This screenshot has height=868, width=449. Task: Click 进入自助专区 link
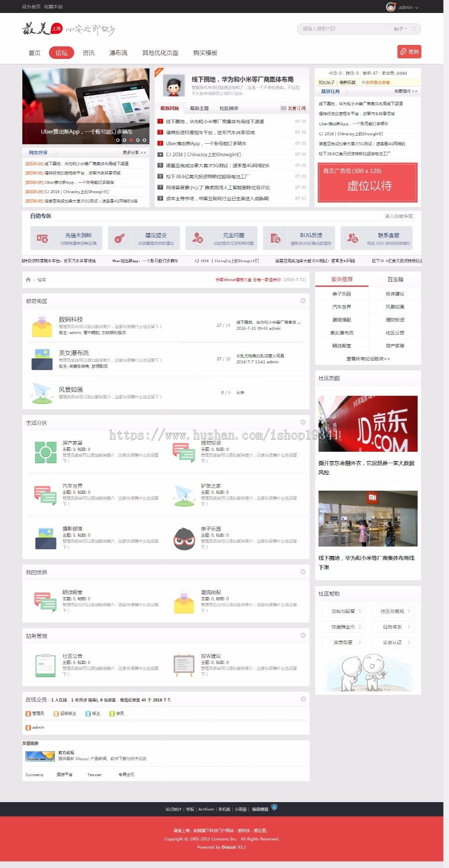pos(399,216)
